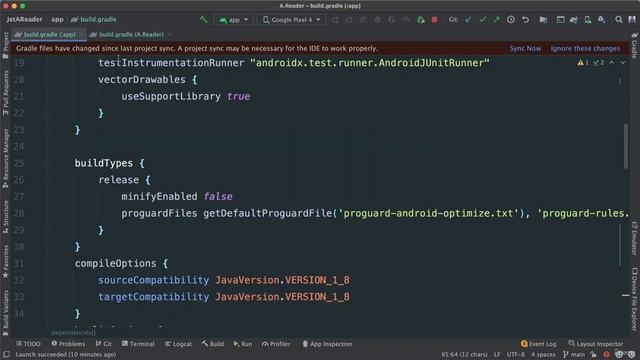Open the Google Pixel 4 device dropdown
Screen dimensions: 640x360
291,20
